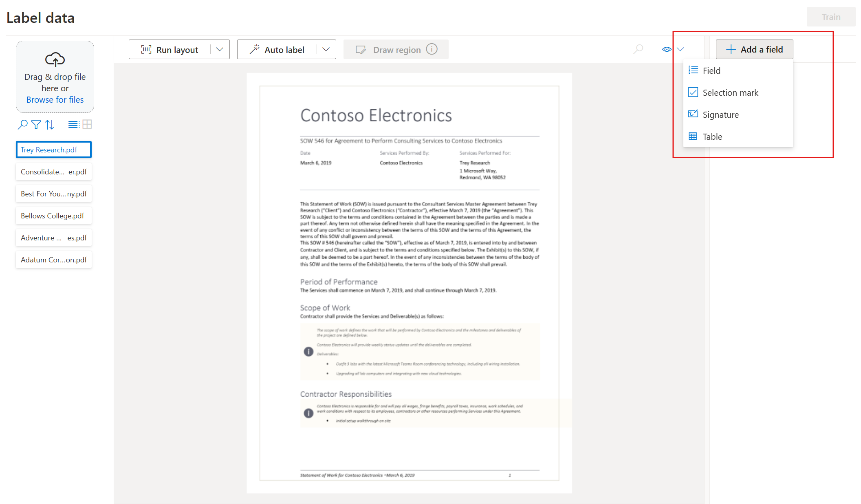Click the Add a field button
This screenshot has width=861, height=504.
(x=754, y=49)
